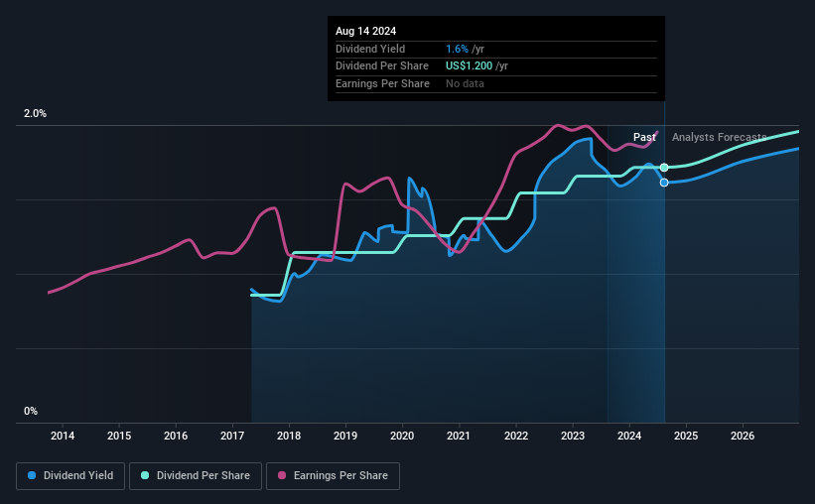Image resolution: width=815 pixels, height=504 pixels.
Task: Click the 2017 x-axis label
Action: pos(232,436)
